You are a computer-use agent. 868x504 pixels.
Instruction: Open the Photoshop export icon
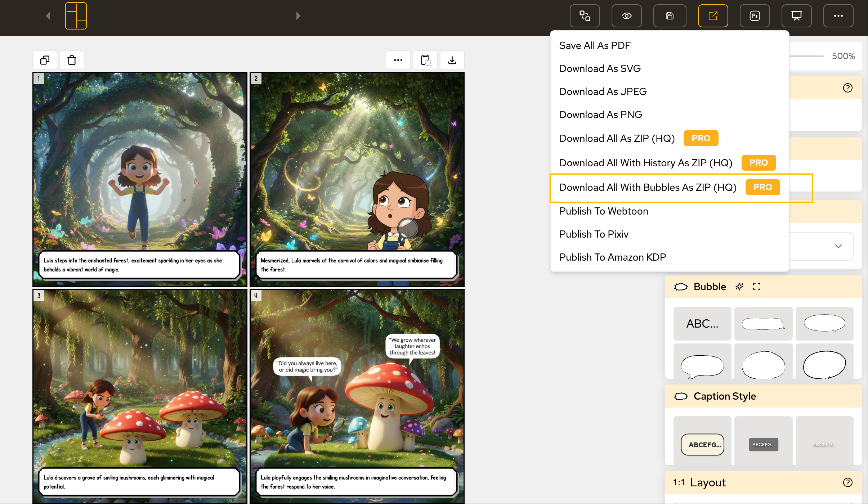[x=755, y=16]
